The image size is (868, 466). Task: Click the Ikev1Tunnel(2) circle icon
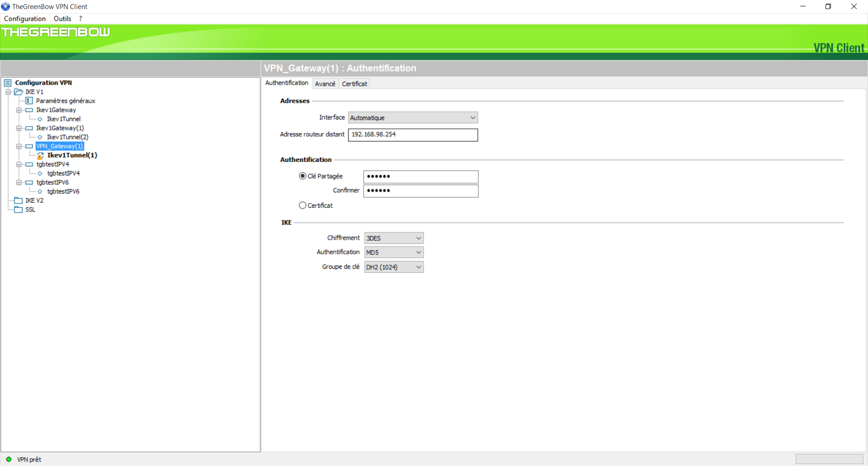coord(40,137)
